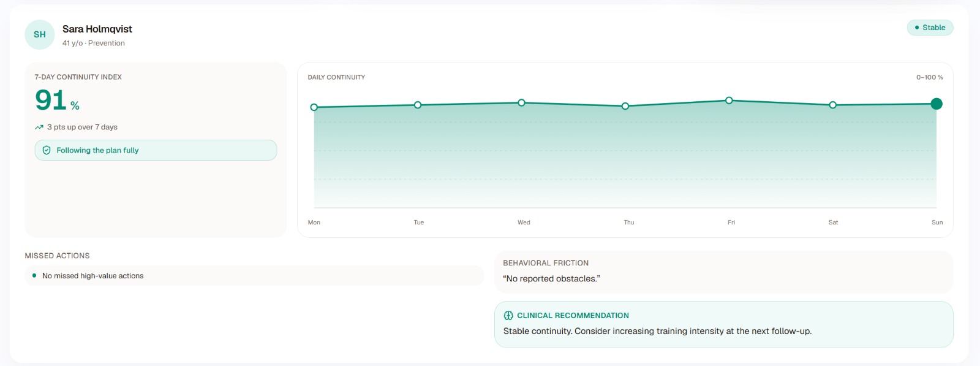
Task: Select the Friday data point on chart
Action: pos(729,100)
